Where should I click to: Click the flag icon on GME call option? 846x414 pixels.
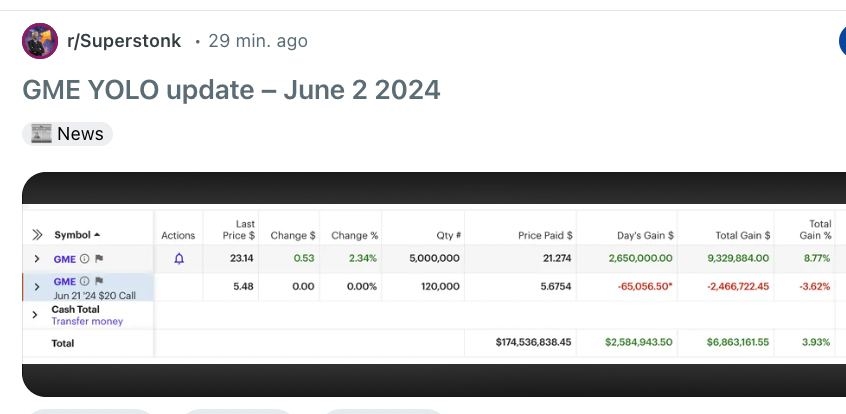99,281
